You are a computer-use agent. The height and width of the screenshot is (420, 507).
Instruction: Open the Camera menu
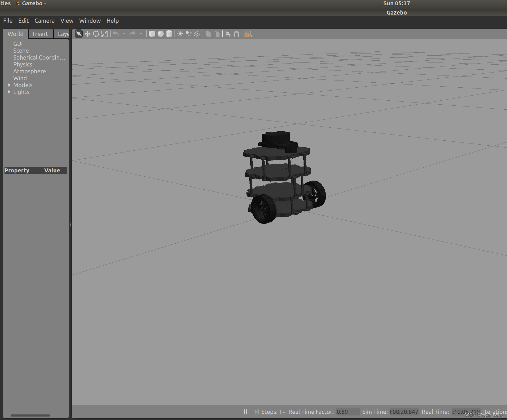click(x=44, y=21)
